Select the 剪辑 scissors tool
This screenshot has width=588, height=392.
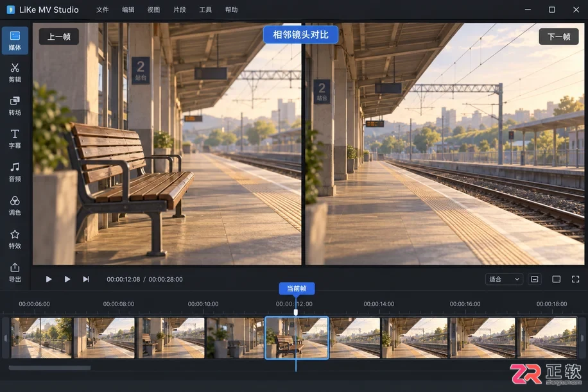(15, 72)
